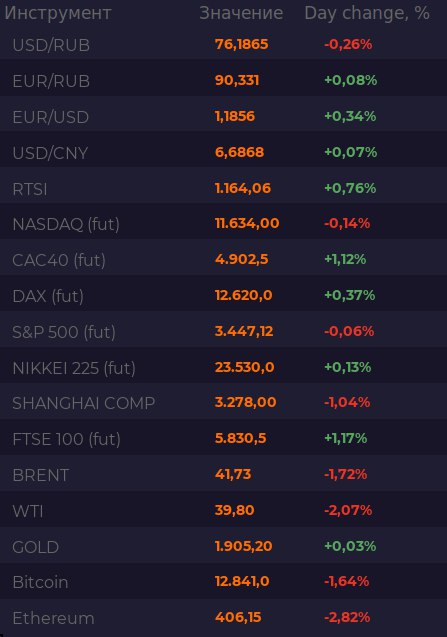Screen dimensions: 447x637
Task: Select the USD/CNY row label
Action: click(50, 153)
